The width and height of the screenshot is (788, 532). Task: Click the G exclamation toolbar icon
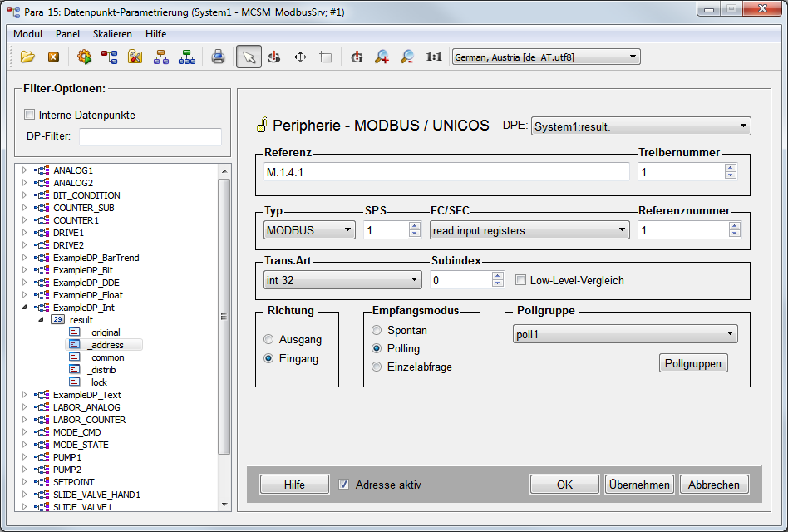pos(357,57)
